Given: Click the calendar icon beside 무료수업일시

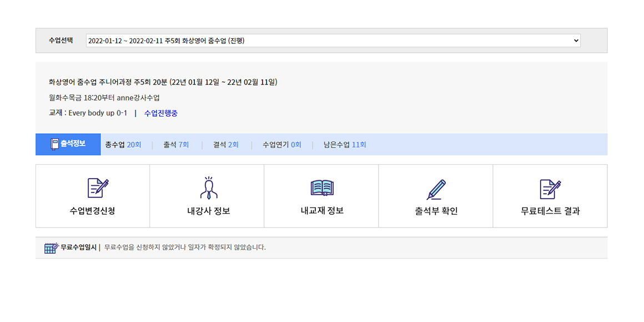Looking at the screenshot, I should 51,248.
